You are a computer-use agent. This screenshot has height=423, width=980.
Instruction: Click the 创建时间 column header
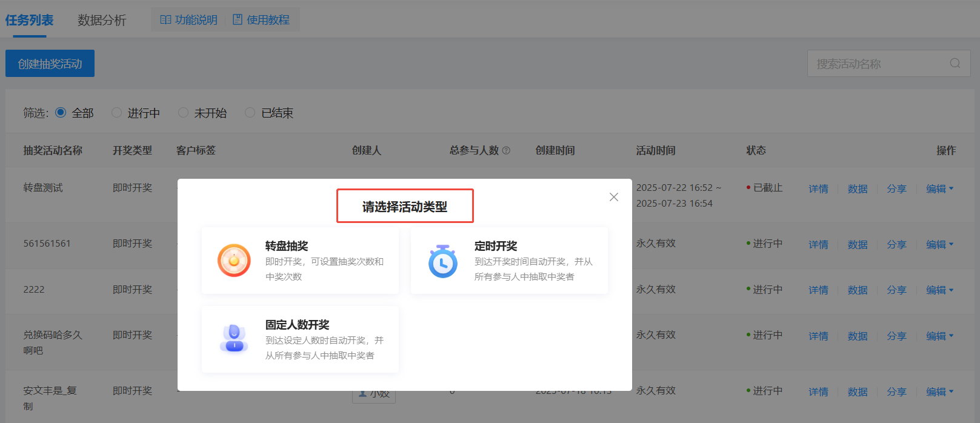555,150
